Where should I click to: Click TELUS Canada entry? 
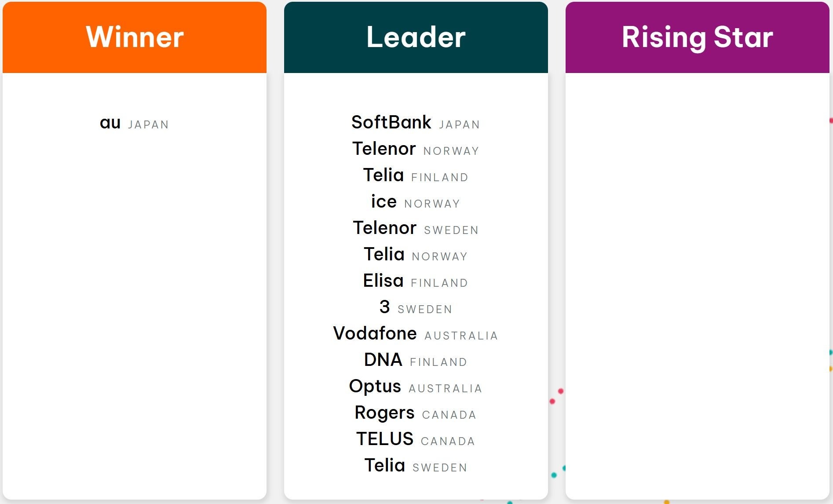pos(415,439)
